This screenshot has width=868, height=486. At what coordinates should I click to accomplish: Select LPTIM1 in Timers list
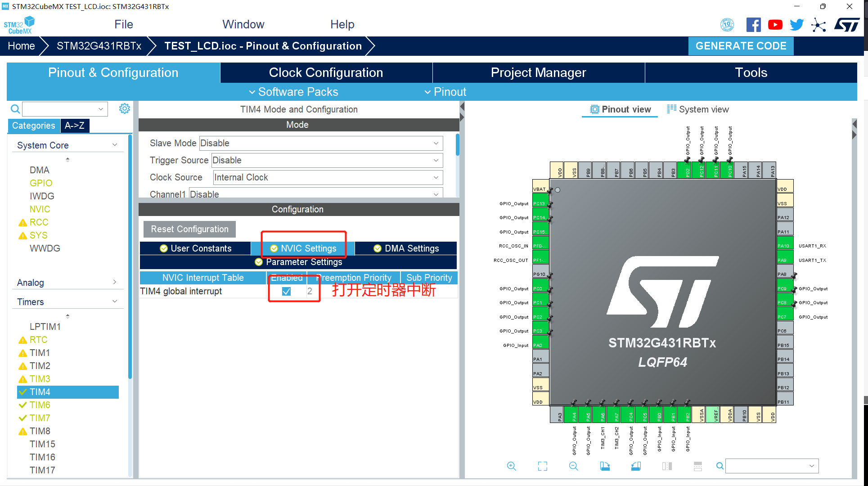pos(45,327)
